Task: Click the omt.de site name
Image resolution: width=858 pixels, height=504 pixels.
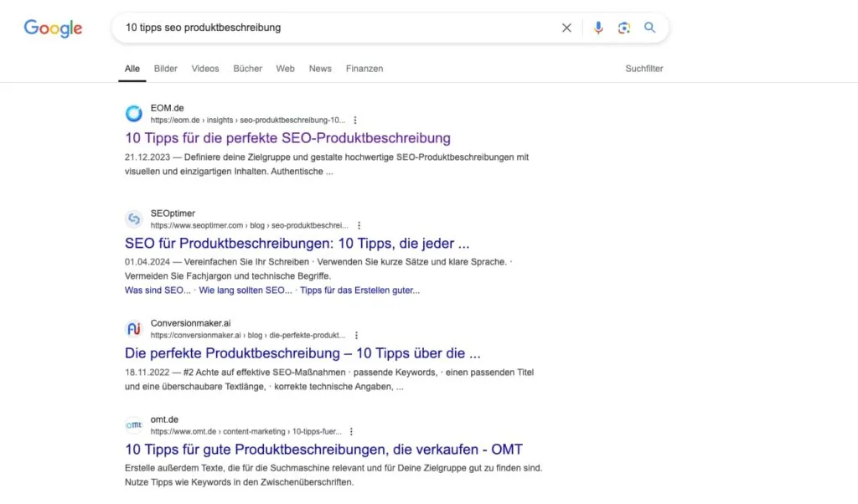Action: pyautogui.click(x=165, y=419)
